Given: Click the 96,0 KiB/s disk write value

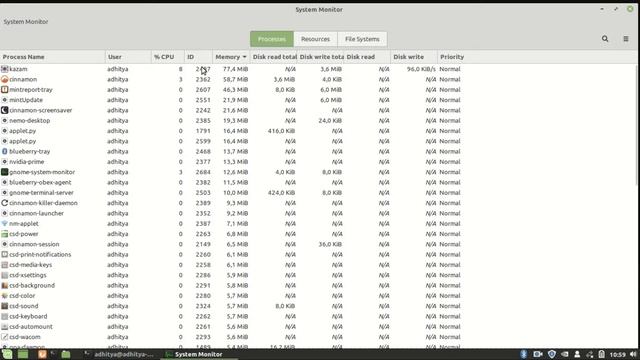Looking at the screenshot, I should [421, 69].
